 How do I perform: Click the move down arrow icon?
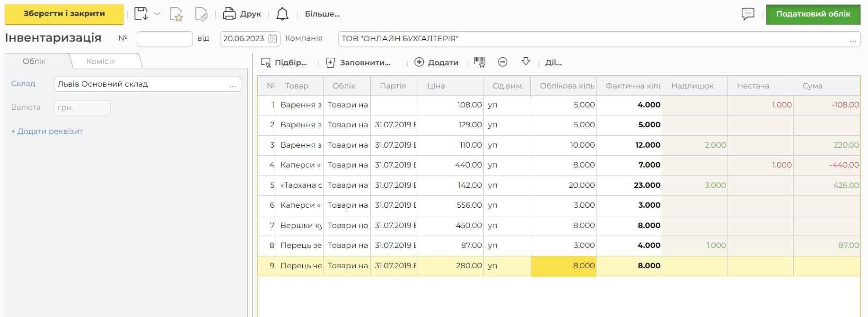click(x=526, y=62)
